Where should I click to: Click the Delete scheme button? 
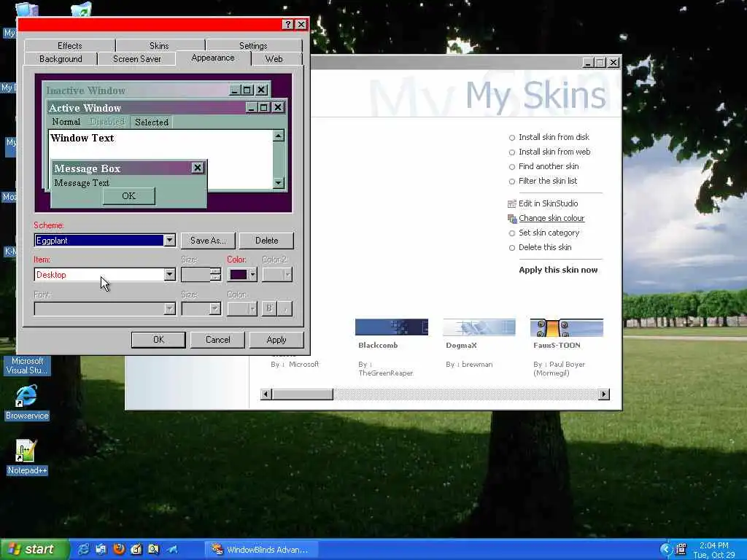267,241
